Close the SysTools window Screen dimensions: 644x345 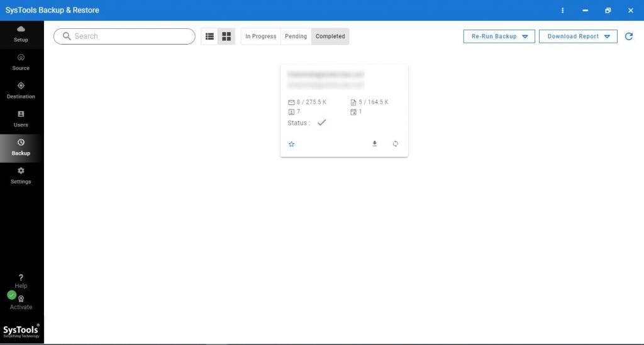630,10
